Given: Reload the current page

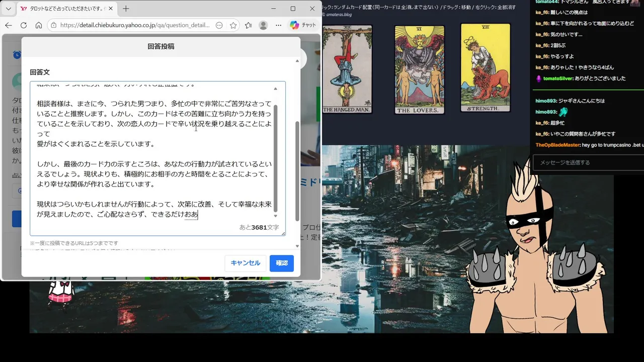Looking at the screenshot, I should (x=24, y=25).
